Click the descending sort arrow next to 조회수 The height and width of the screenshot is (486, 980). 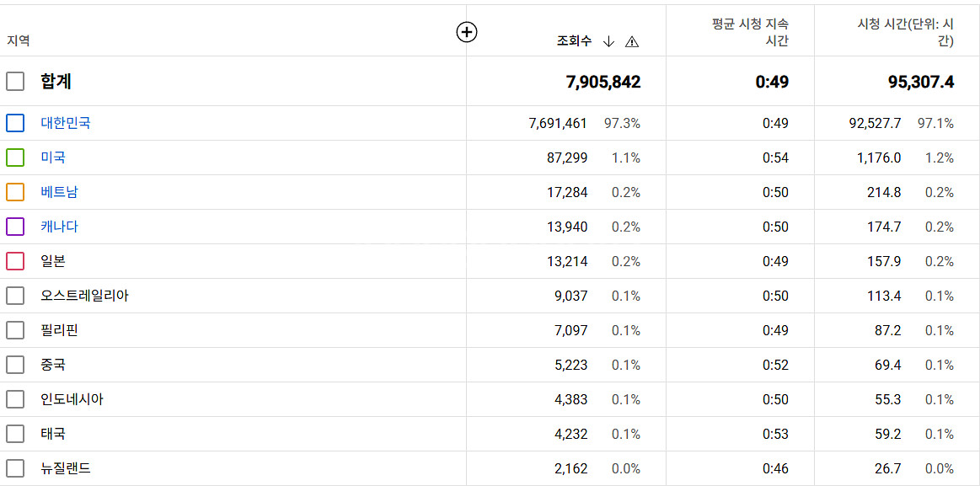click(609, 42)
